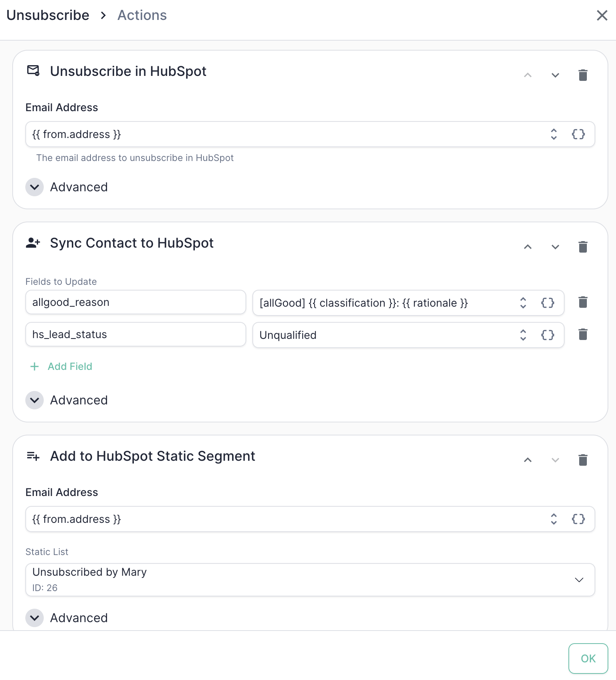Confirm with the OK button
Image resolution: width=616 pixels, height=680 pixels.
tap(588, 659)
